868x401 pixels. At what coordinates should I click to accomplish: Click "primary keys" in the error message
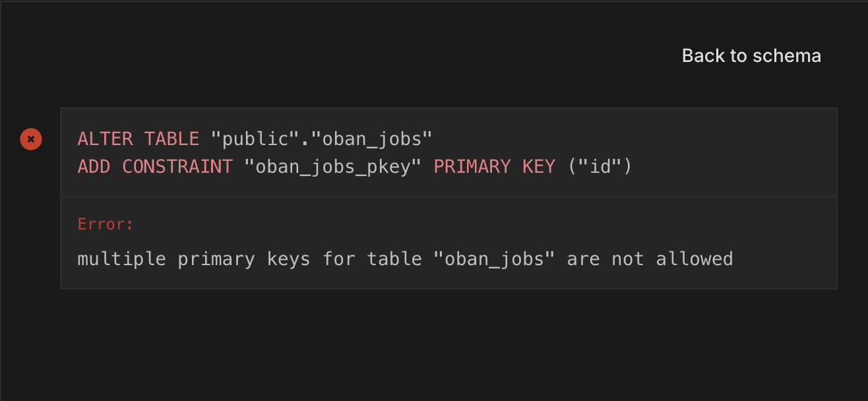point(244,259)
